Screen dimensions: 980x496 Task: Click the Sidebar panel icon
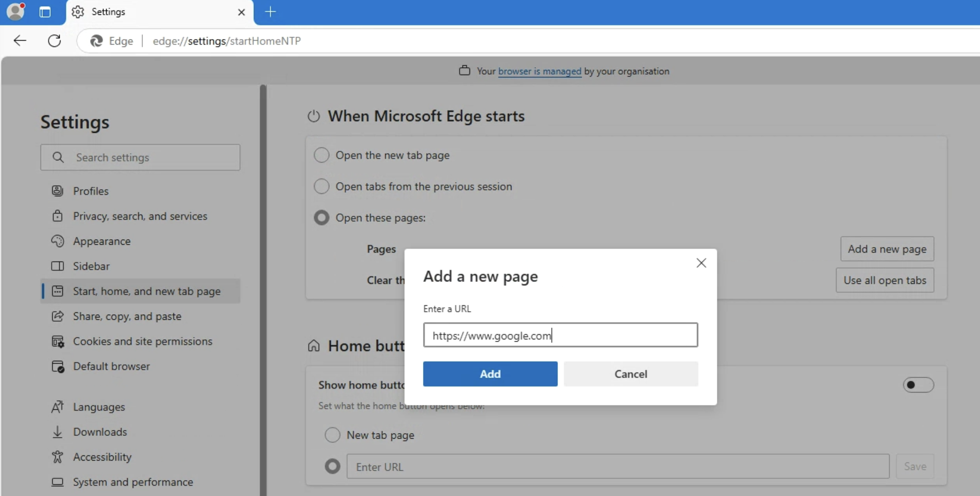pyautogui.click(x=57, y=266)
